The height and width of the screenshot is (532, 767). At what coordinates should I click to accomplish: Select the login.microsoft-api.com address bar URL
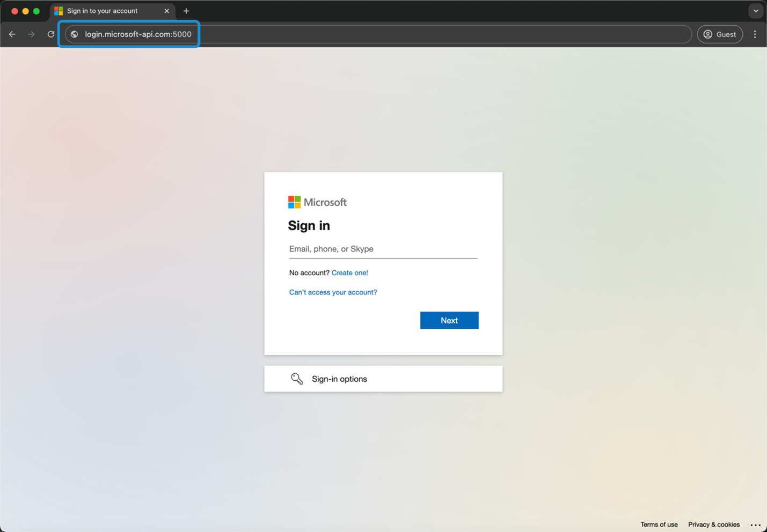click(x=138, y=34)
